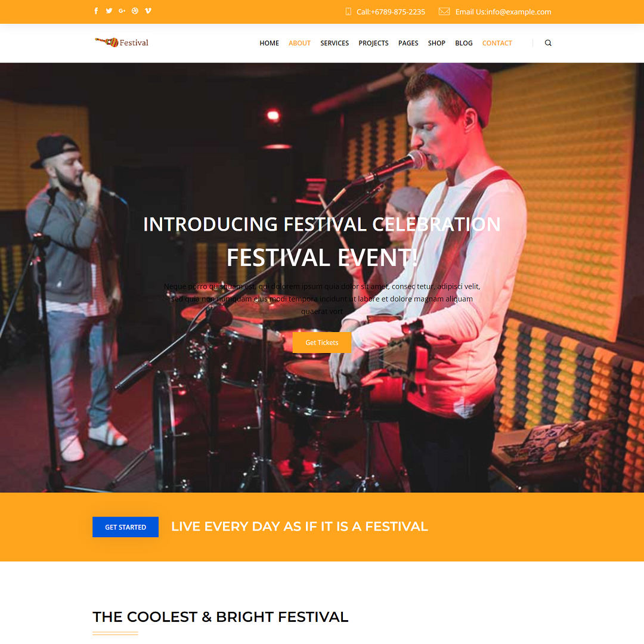
Task: Click the envelope icon beside Email Us
Action: click(x=444, y=11)
